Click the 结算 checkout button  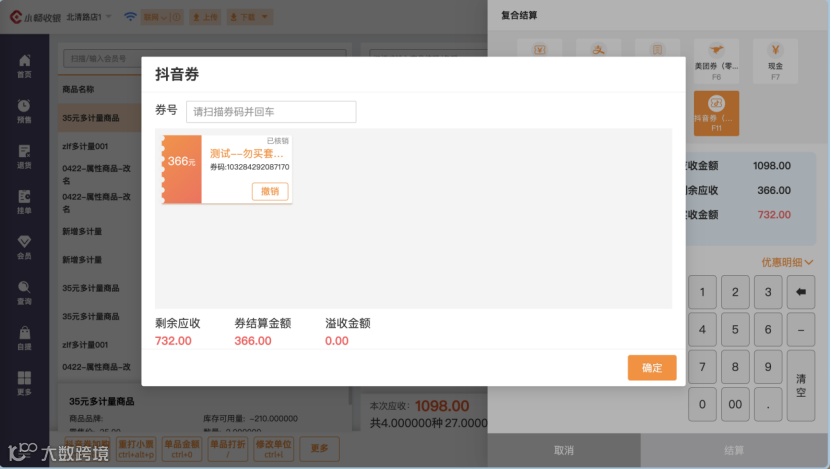point(734,450)
